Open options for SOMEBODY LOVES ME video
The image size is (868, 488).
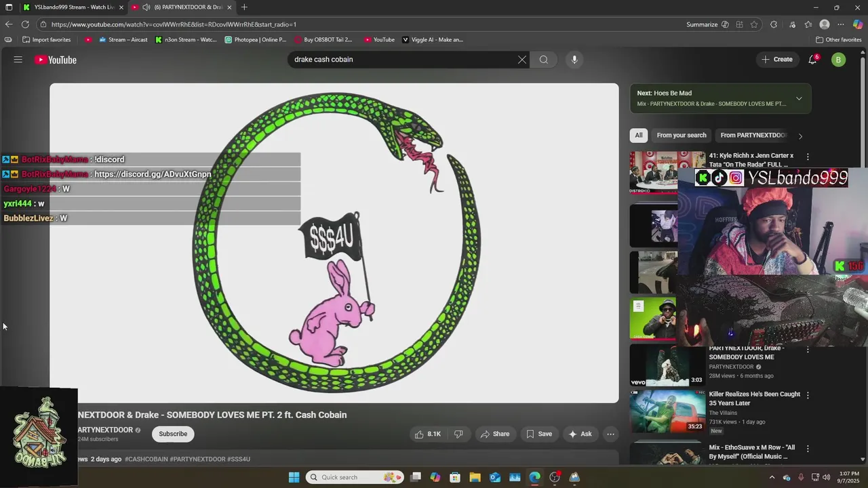(808, 350)
